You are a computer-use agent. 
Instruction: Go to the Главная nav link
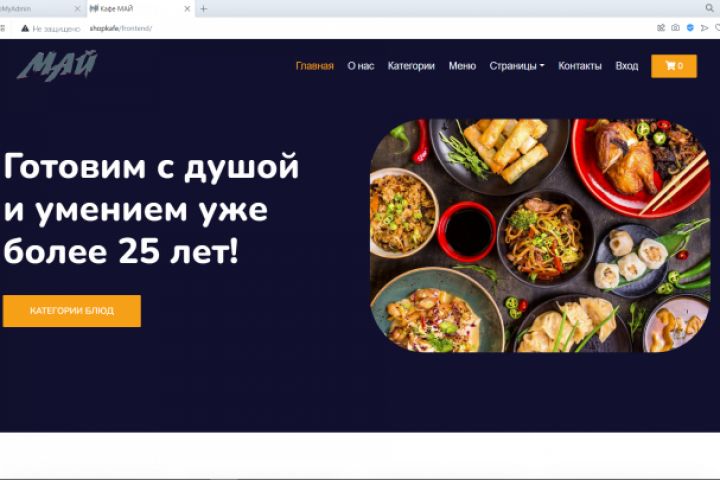315,66
